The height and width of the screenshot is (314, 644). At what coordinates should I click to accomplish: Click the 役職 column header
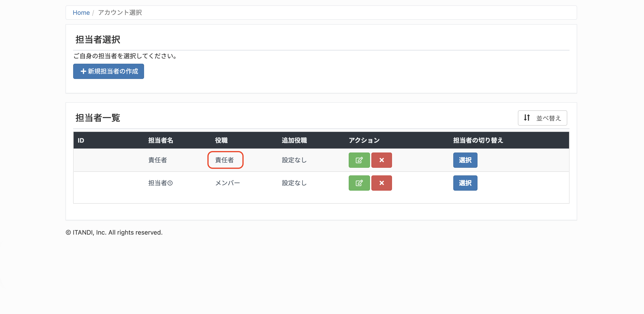point(221,140)
